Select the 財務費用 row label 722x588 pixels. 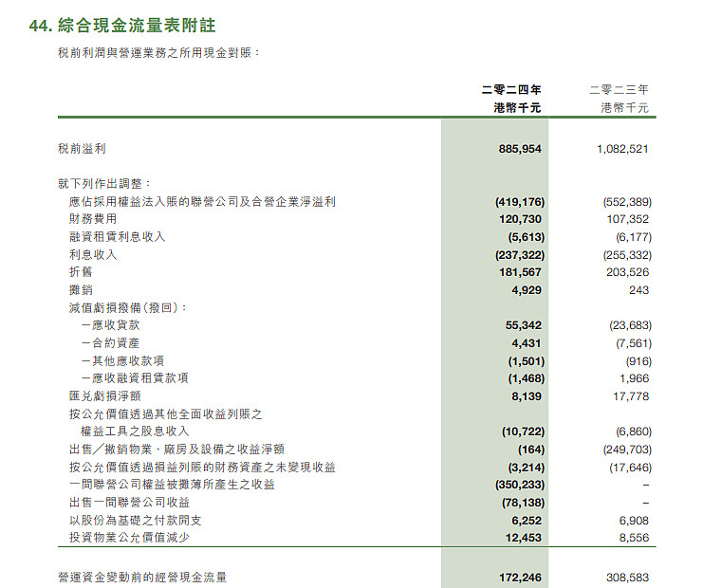click(93, 219)
